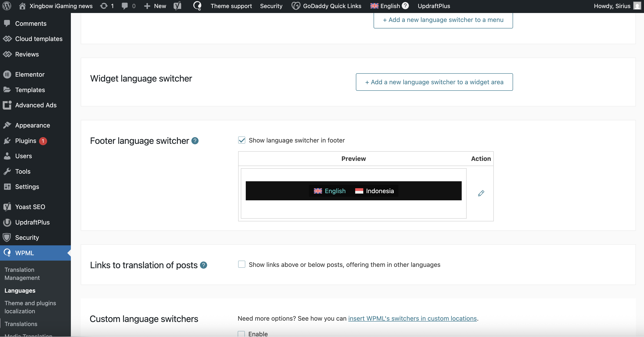Click the Security shield icon in the sidebar
This screenshot has width=644, height=337.
pyautogui.click(x=7, y=238)
